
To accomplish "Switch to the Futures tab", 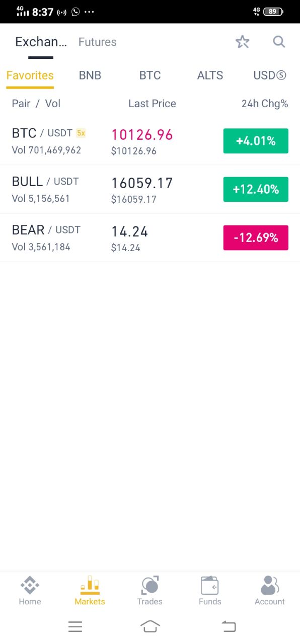I will click(x=98, y=42).
